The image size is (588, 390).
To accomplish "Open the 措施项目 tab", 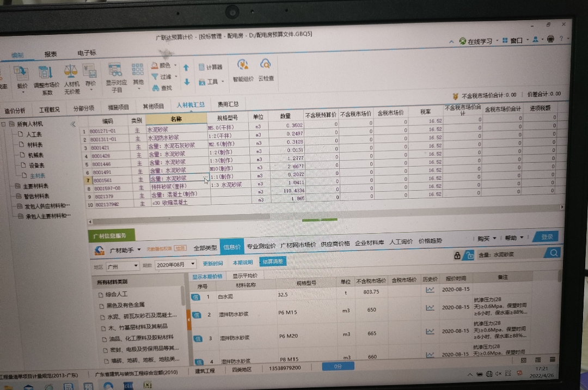I will 119,107.
